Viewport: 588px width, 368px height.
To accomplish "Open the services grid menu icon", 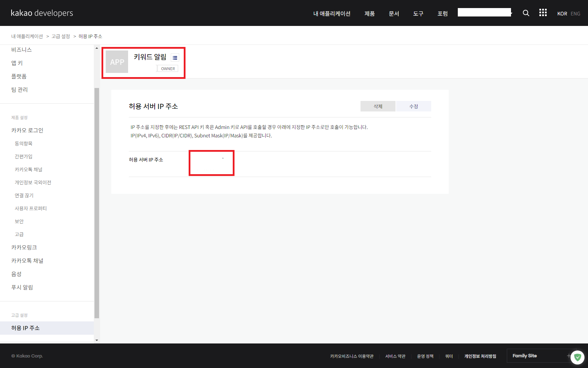I will click(x=543, y=13).
